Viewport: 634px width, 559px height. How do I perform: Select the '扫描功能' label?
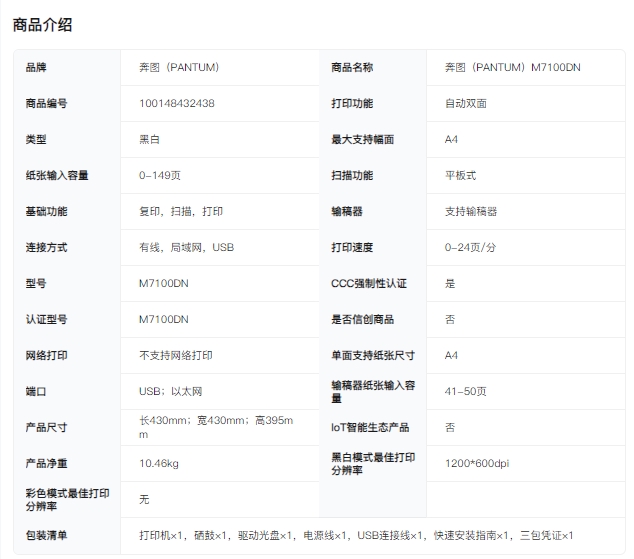pos(352,175)
